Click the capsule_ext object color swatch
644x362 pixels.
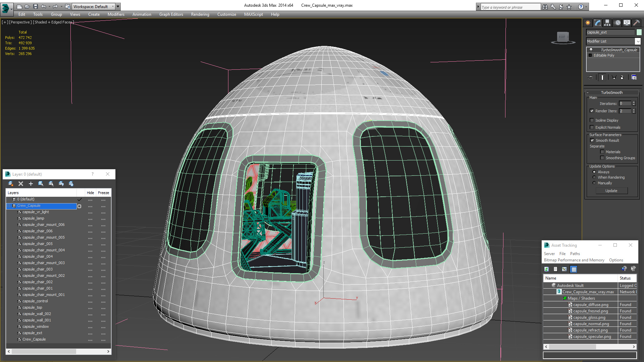tap(639, 32)
